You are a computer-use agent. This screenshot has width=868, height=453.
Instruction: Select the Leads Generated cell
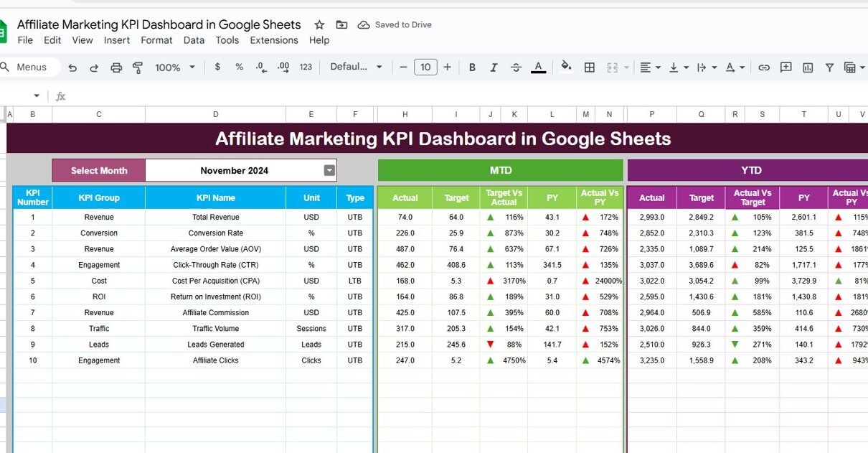coord(216,345)
